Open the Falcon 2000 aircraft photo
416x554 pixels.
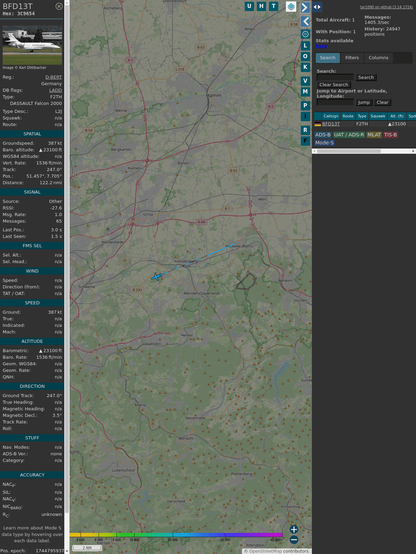point(32,45)
